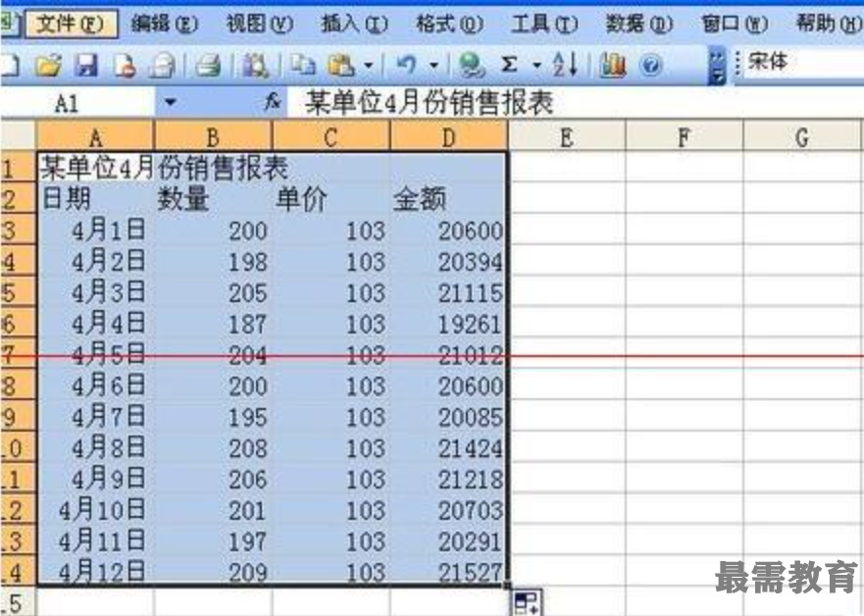
Task: Click the quantity cell 198
Action: pos(214,261)
